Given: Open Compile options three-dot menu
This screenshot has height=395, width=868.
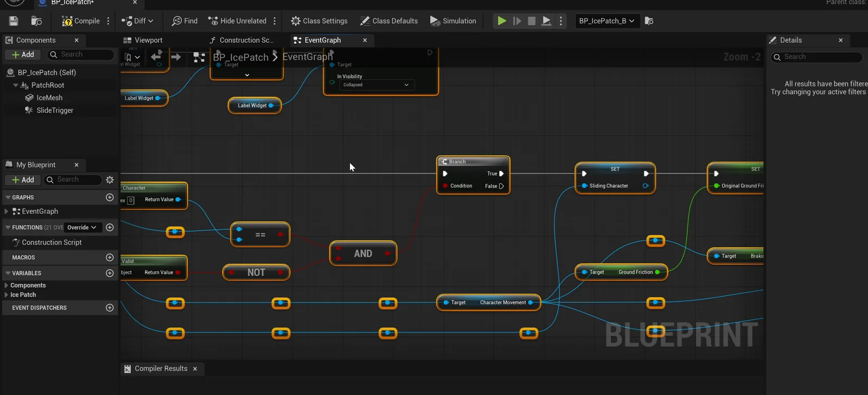Looking at the screenshot, I should click(108, 21).
